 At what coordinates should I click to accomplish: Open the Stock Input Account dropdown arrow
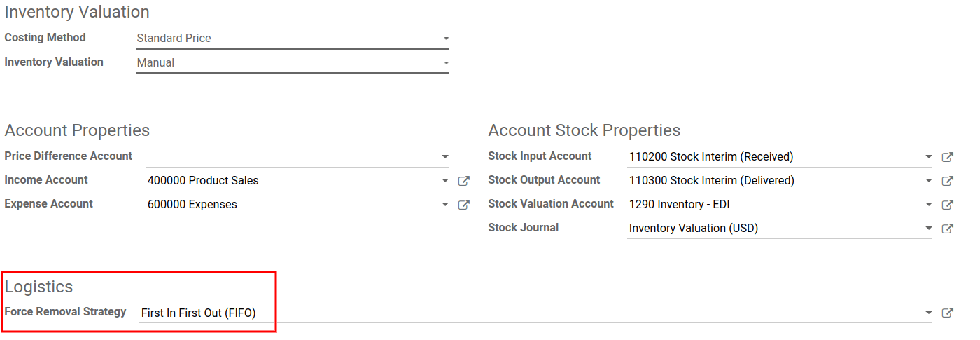tap(929, 157)
